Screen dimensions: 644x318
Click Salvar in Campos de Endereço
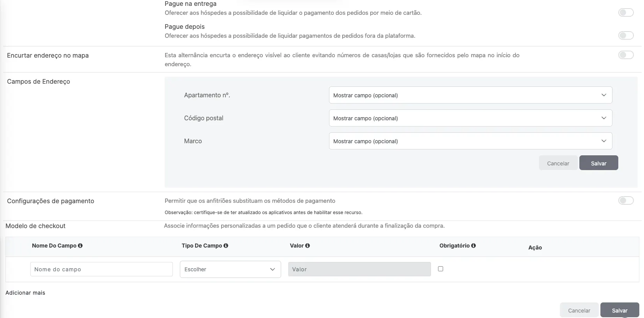coord(598,163)
